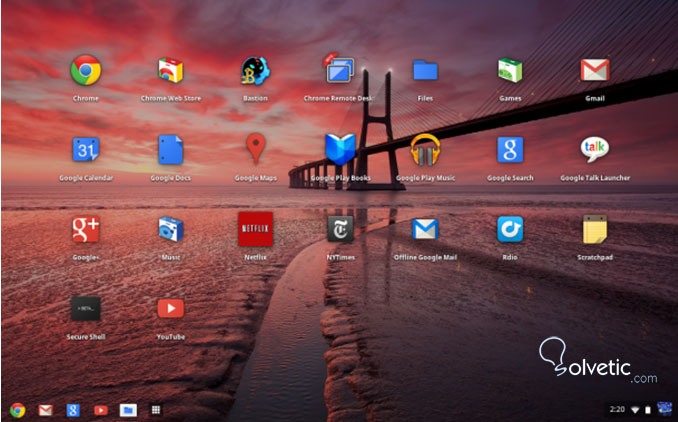Open the Bastion game icon

pyautogui.click(x=255, y=70)
